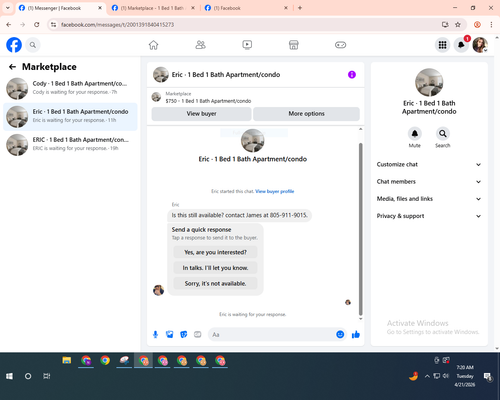Image resolution: width=500 pixels, height=400 pixels.
Task: Close the Messenger | Facebook tab
Action: (100, 8)
